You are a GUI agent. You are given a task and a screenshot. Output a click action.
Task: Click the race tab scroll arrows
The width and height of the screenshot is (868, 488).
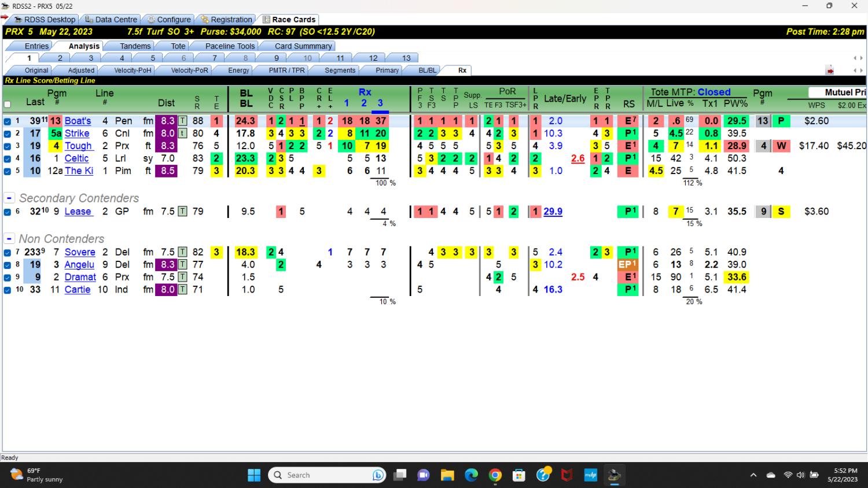858,58
